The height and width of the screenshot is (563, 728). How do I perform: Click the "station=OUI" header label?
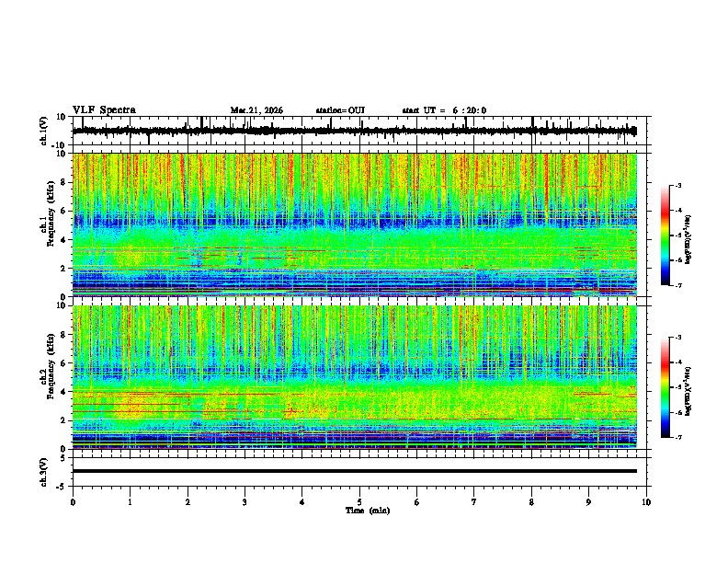click(x=340, y=110)
